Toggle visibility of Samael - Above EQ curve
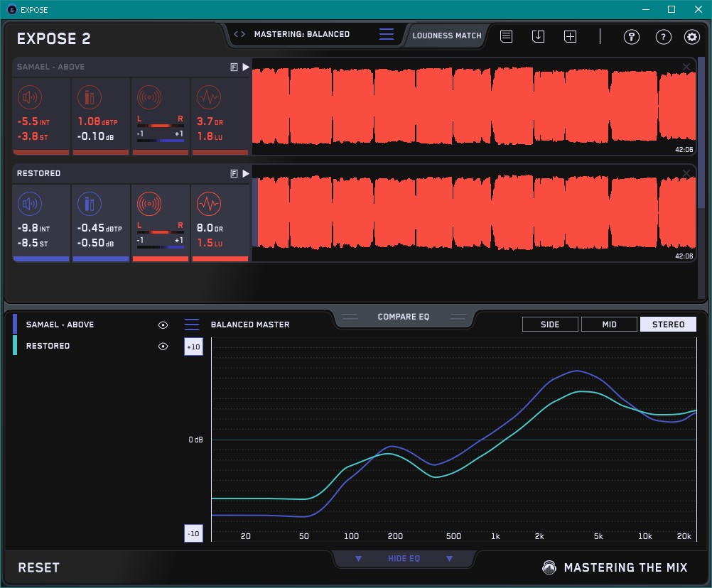Image resolution: width=712 pixels, height=588 pixels. (163, 325)
